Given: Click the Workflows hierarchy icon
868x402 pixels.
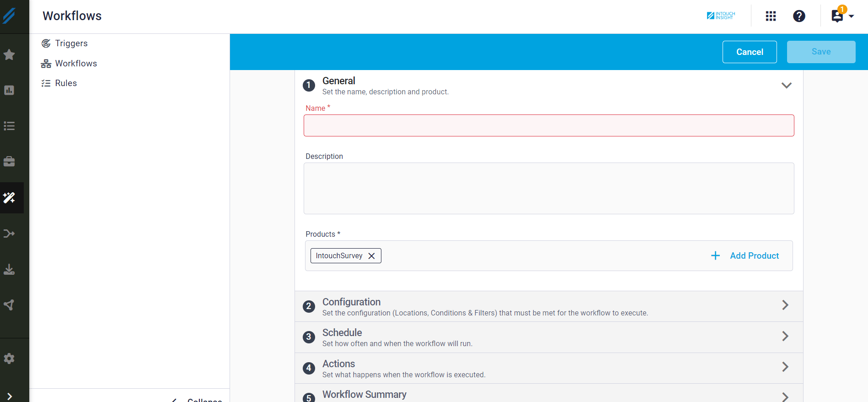Looking at the screenshot, I should [46, 64].
